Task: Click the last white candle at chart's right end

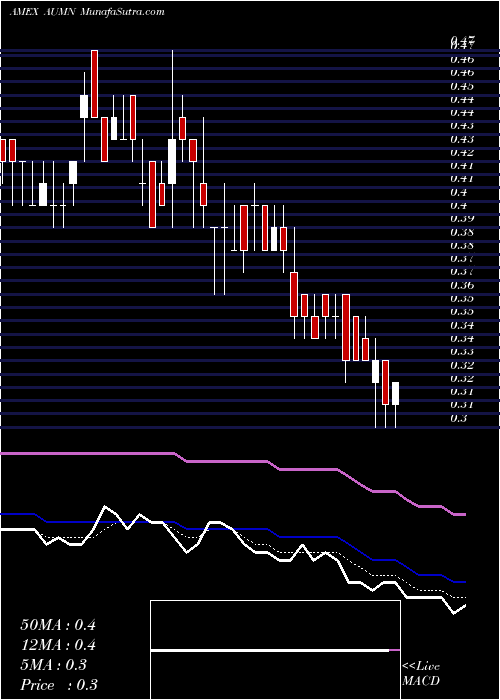Action: click(395, 394)
